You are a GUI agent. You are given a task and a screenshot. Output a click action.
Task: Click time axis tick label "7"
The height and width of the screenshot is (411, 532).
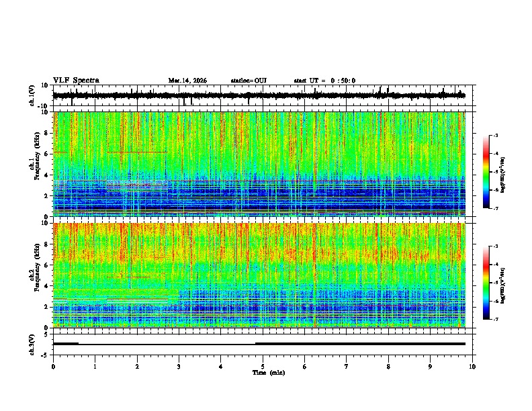coord(347,367)
